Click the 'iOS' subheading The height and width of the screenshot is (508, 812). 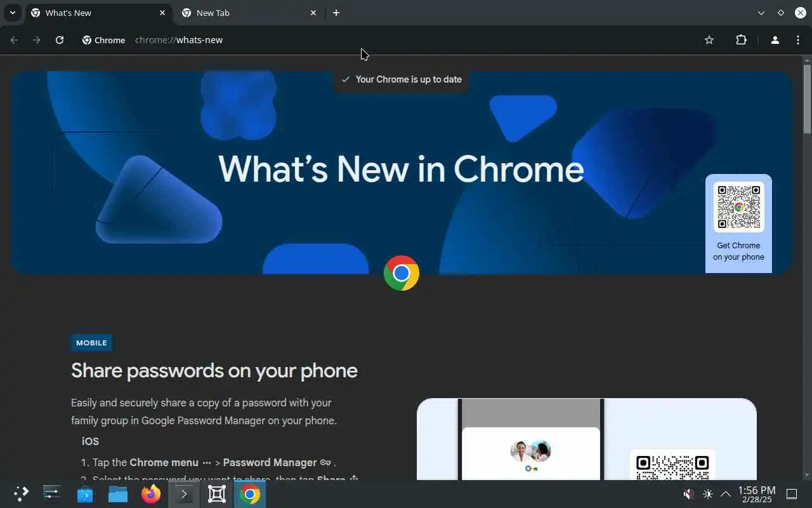[90, 441]
